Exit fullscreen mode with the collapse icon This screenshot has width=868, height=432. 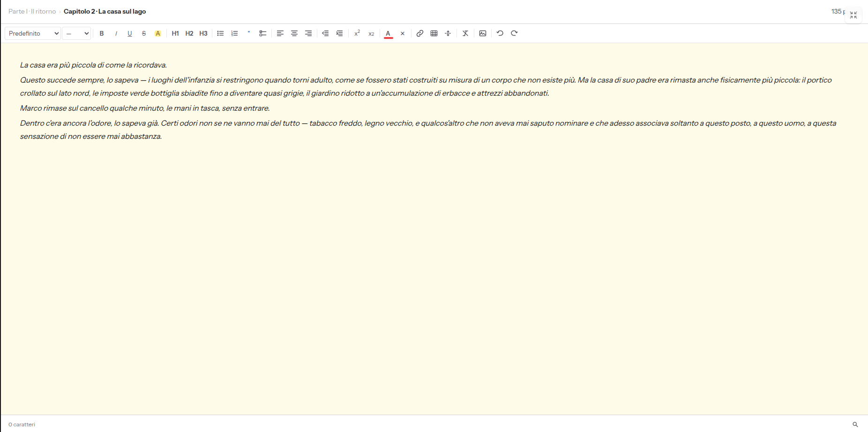pyautogui.click(x=853, y=15)
